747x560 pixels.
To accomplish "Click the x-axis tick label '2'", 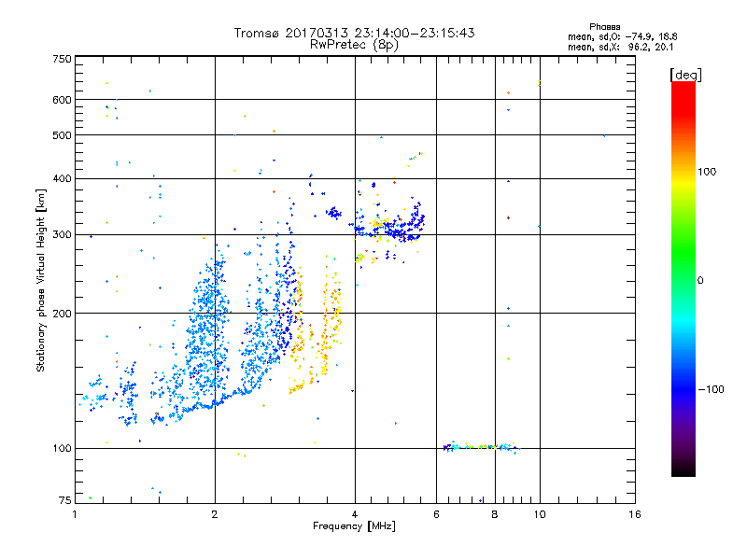I will coord(215,514).
